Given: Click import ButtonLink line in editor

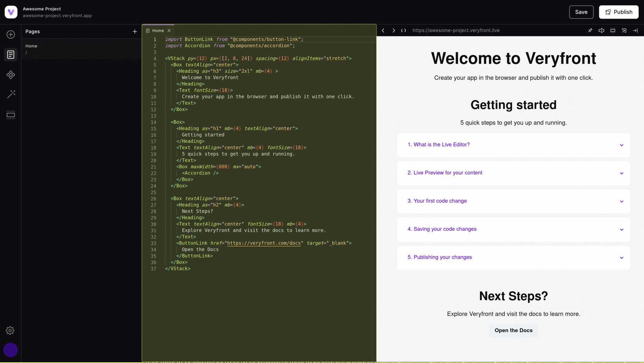Looking at the screenshot, I should 234,39.
